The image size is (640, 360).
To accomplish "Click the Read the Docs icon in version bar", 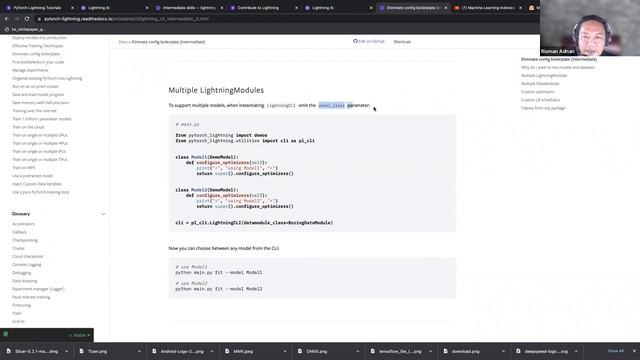I will tap(6, 334).
